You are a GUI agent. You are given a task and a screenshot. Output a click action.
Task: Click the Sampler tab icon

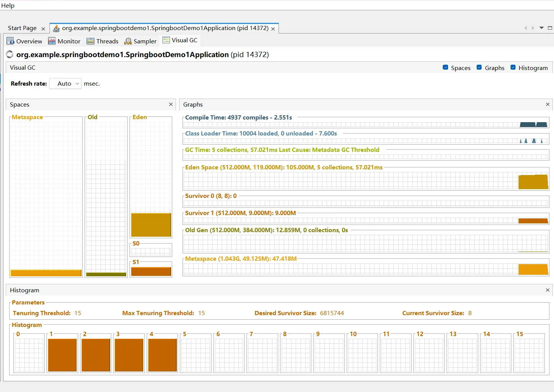(128, 41)
